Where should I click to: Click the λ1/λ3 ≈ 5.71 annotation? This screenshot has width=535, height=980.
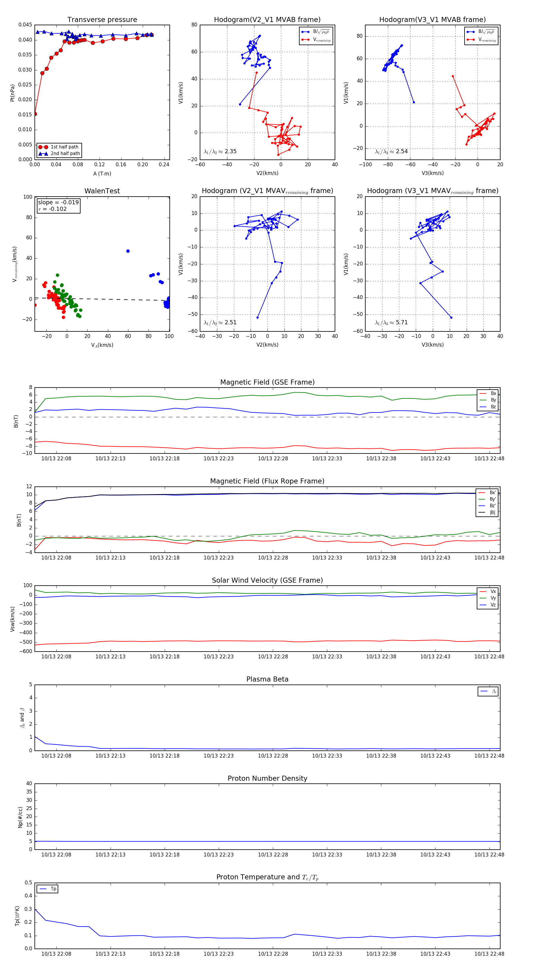tap(391, 323)
